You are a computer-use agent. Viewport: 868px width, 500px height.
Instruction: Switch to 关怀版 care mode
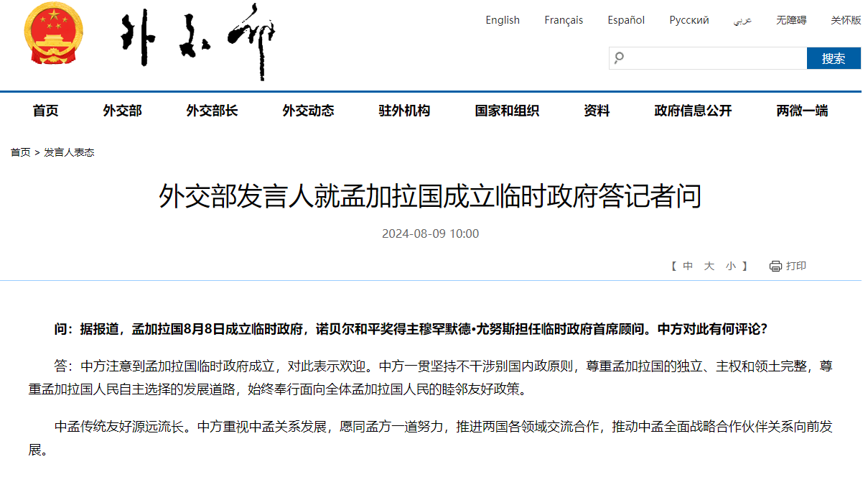(x=846, y=20)
